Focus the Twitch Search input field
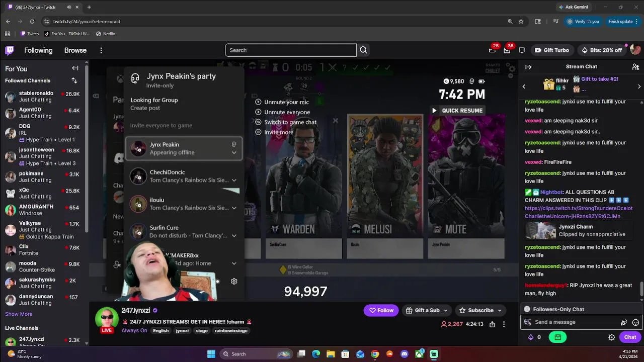 click(x=291, y=50)
